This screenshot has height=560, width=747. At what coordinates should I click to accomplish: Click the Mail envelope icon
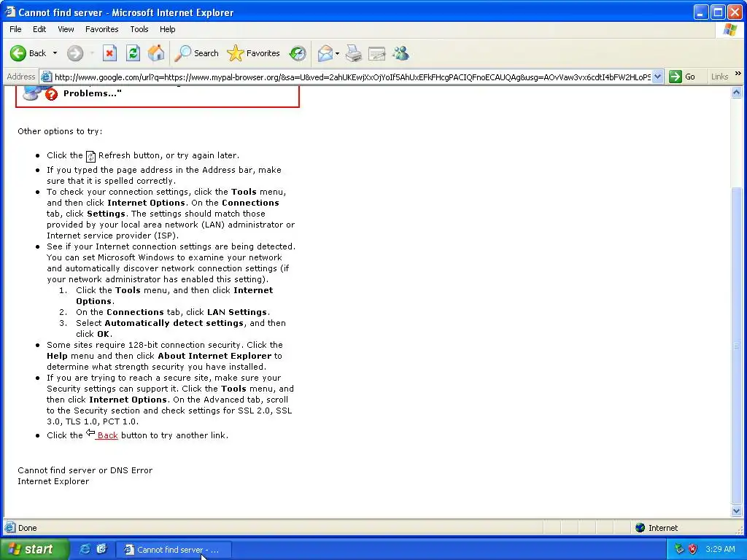coord(325,53)
